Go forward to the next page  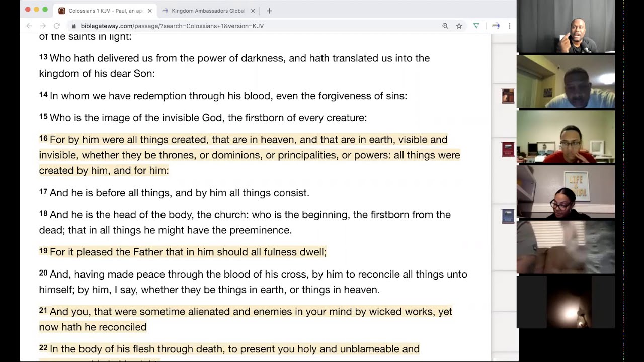pyautogui.click(x=43, y=26)
